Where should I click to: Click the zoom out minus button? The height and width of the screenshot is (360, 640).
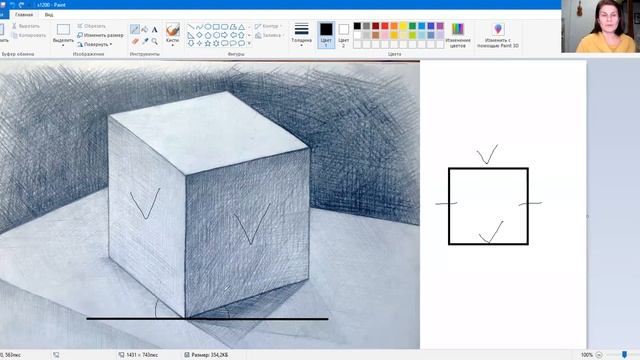[599, 355]
